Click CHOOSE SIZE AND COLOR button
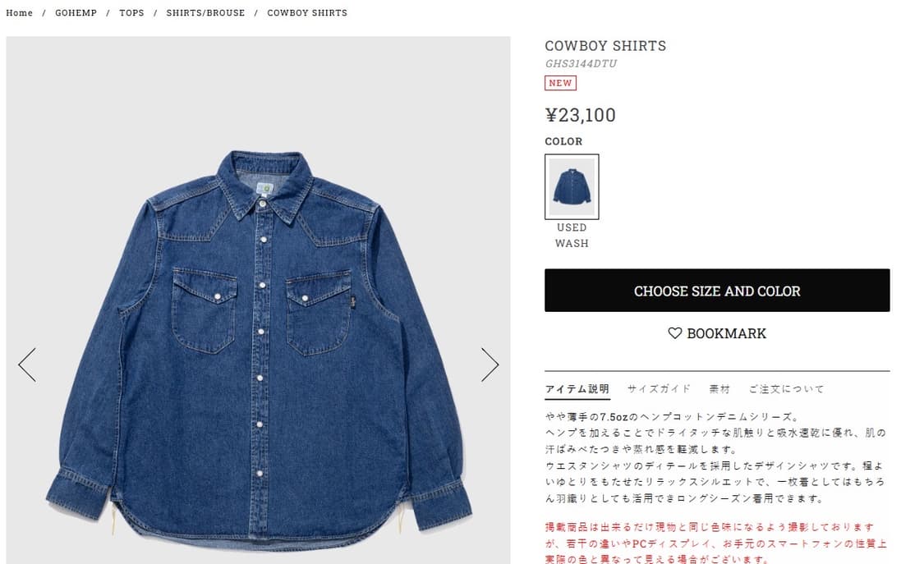 click(x=717, y=291)
